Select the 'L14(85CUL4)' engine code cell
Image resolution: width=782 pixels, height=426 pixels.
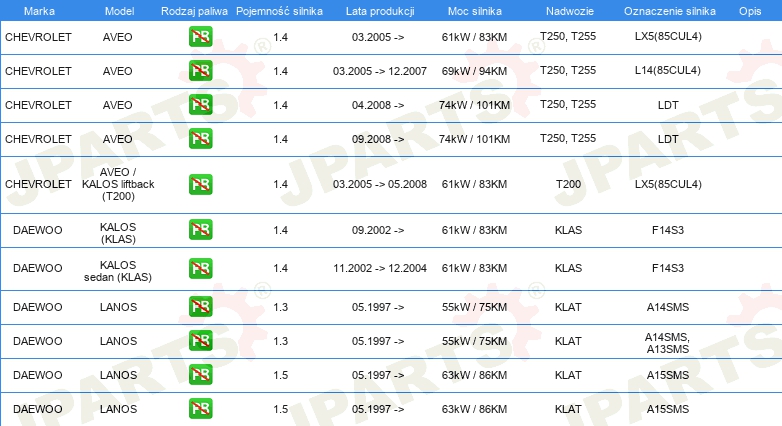click(x=668, y=70)
